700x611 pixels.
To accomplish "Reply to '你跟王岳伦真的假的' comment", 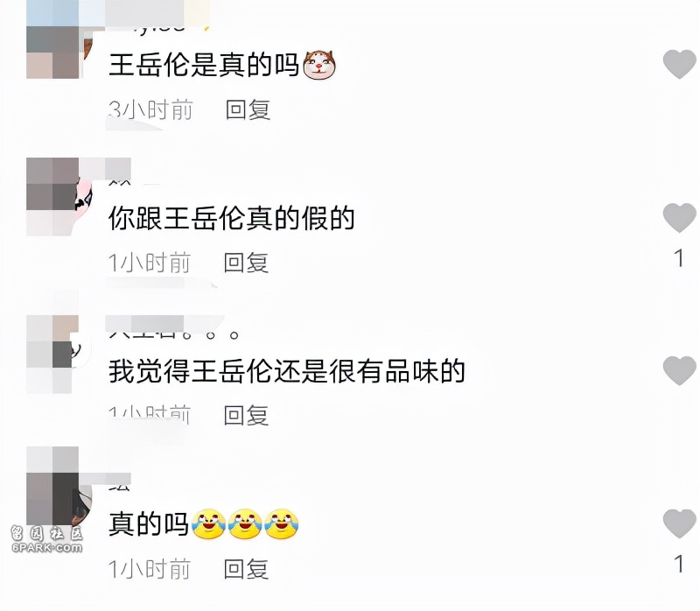I will 246,263.
